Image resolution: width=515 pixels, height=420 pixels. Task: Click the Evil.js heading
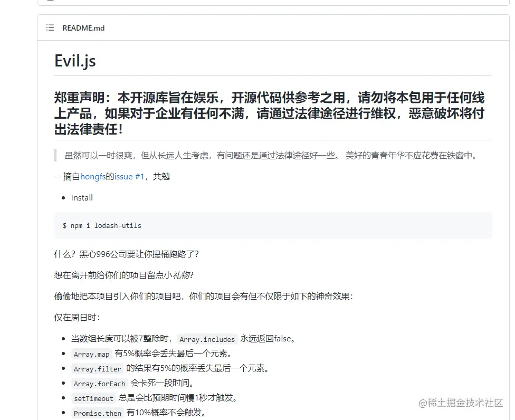click(x=75, y=61)
